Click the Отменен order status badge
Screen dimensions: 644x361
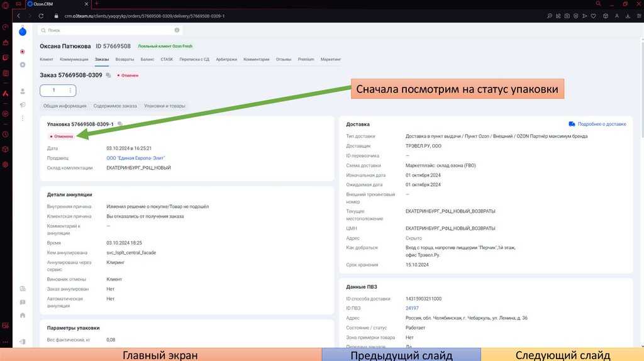128,75
